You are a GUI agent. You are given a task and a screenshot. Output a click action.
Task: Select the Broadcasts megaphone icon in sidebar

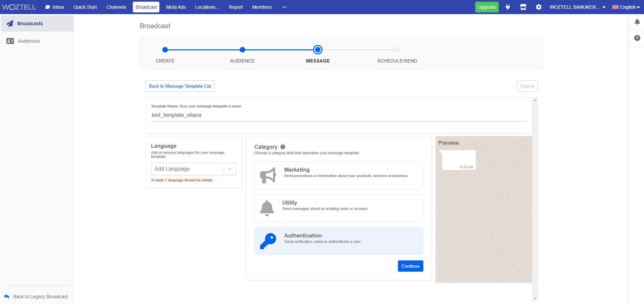point(10,23)
